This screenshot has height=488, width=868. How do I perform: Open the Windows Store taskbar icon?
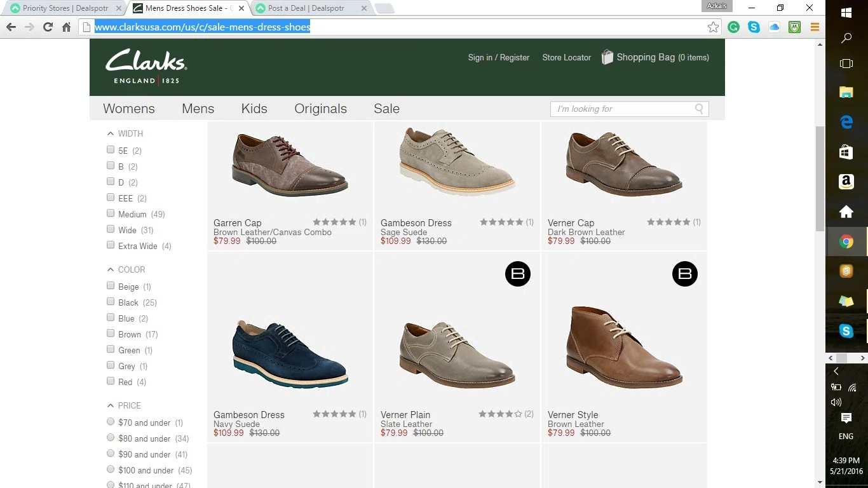pos(846,152)
